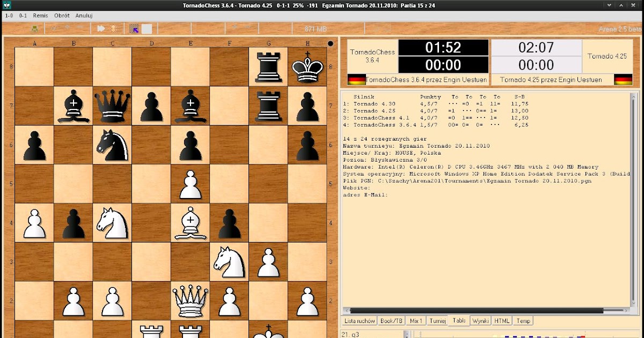
Task: Switch to the Mix 1 tab
Action: coord(416,321)
